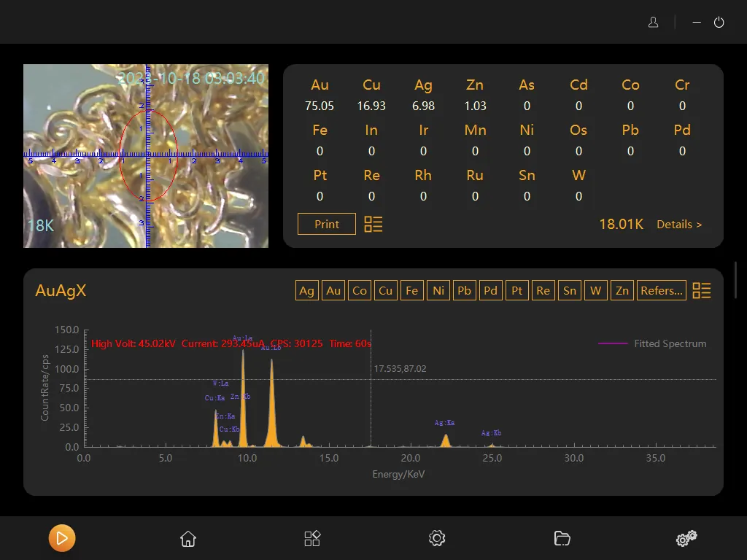This screenshot has height=560, width=747.
Task: Expand results via Details > link
Action: click(679, 225)
